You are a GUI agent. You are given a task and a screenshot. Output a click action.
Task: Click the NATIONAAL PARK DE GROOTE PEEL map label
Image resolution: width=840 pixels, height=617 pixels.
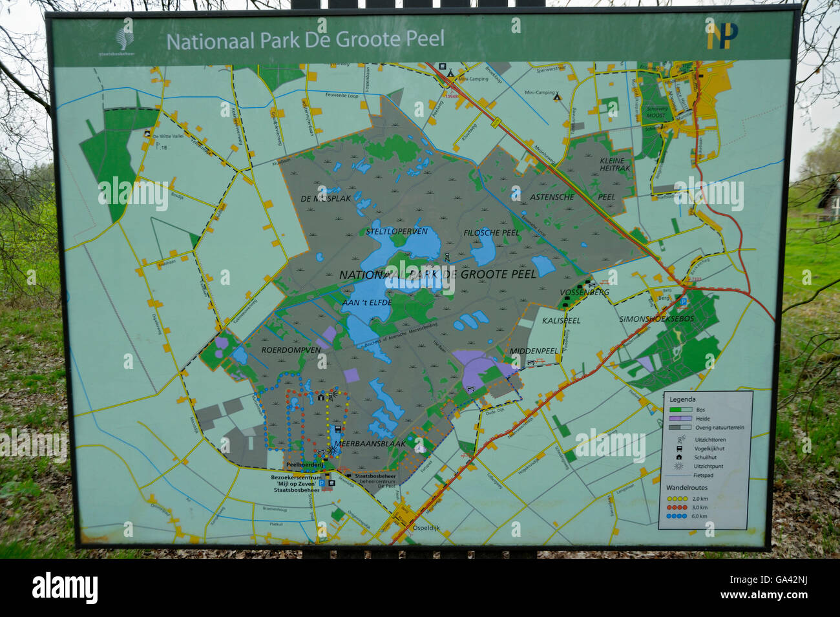tap(437, 274)
